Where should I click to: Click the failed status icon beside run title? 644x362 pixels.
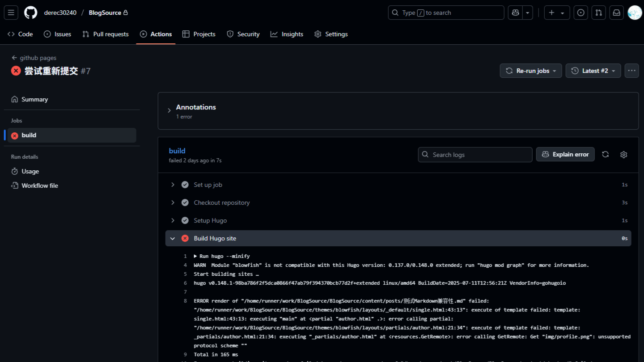coord(16,71)
